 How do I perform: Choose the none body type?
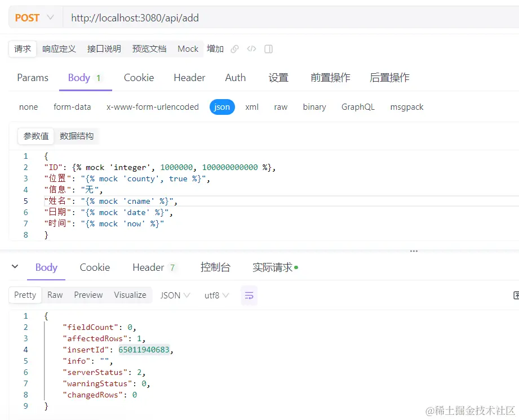point(29,107)
